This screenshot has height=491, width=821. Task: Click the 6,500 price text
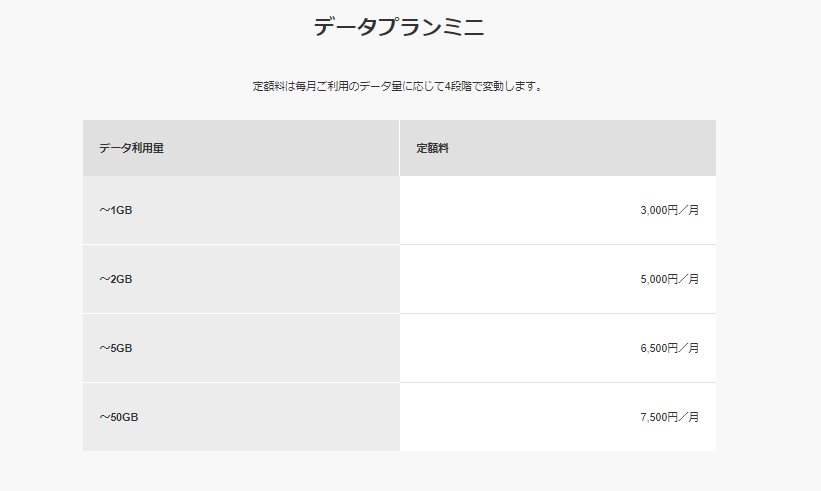coord(653,349)
